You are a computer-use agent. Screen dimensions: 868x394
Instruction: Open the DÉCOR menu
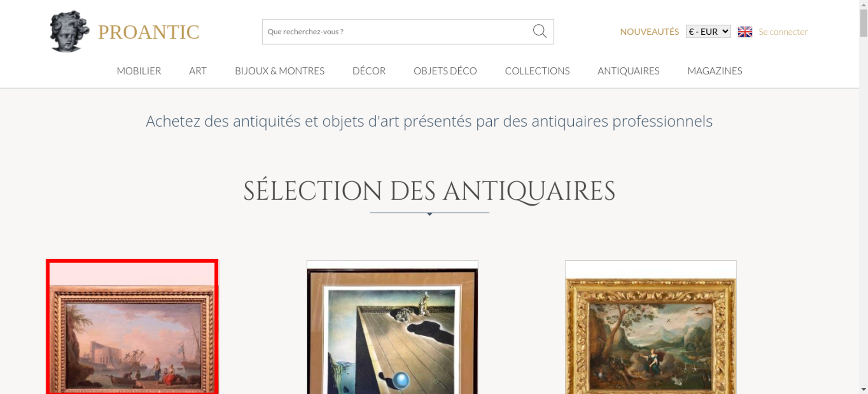tap(369, 71)
